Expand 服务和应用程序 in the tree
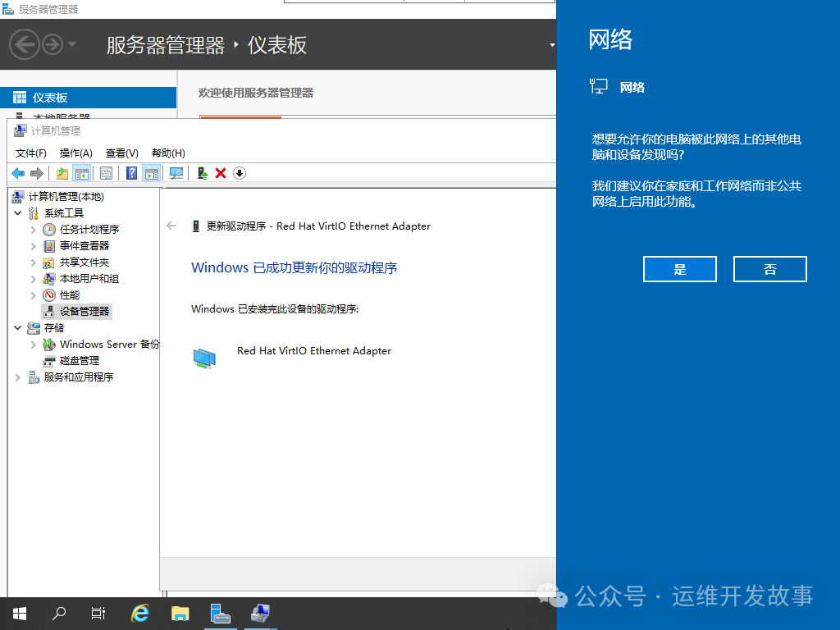The height and width of the screenshot is (630, 840). pos(16,377)
